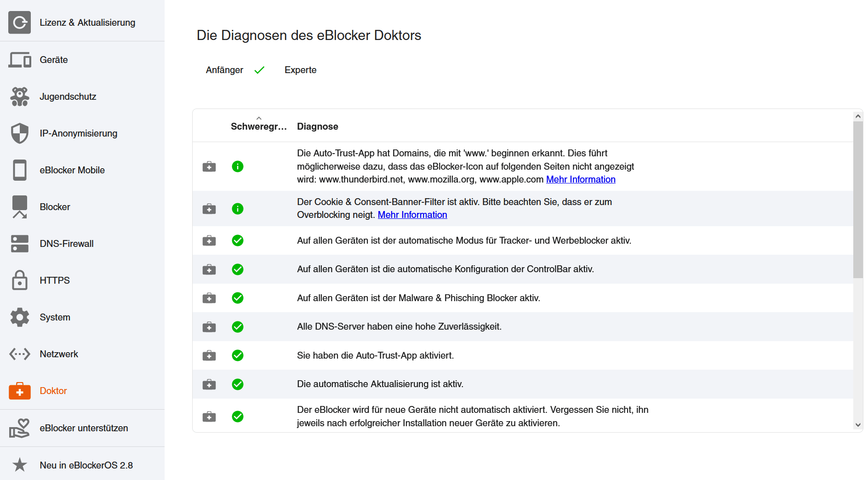Screen dimensions: 868x480
Task: Open Neu in eBlockerOS 2.8
Action: pos(86,465)
